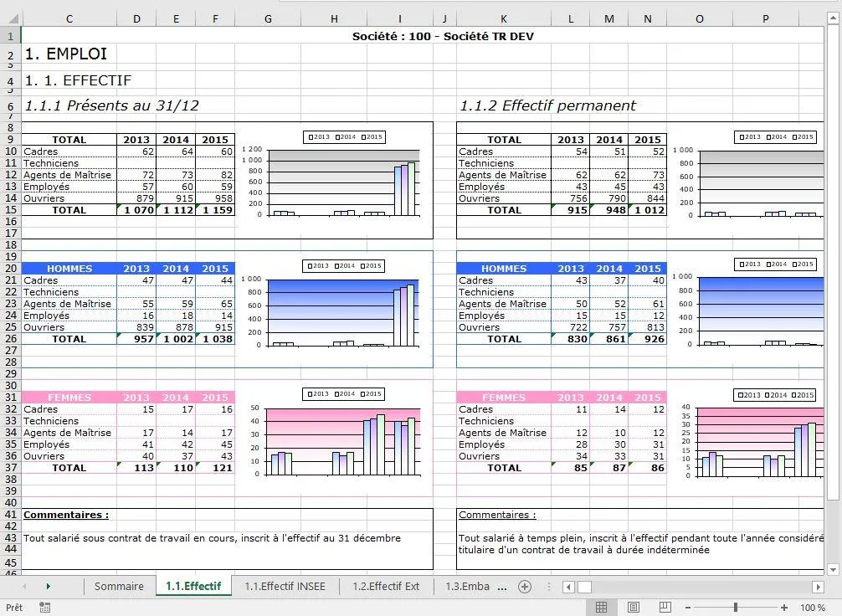Go to previous sheet tab arrow
The height and width of the screenshot is (616, 842).
coord(24,587)
